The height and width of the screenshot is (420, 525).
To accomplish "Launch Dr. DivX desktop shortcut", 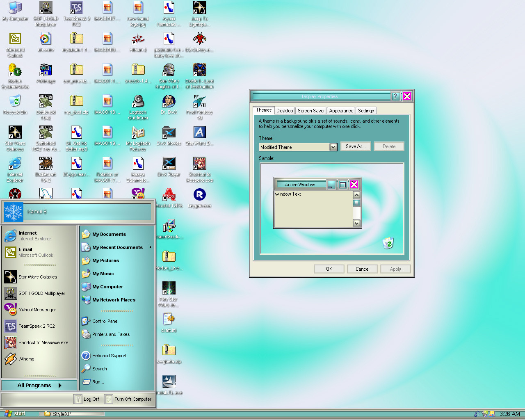I will tap(169, 105).
